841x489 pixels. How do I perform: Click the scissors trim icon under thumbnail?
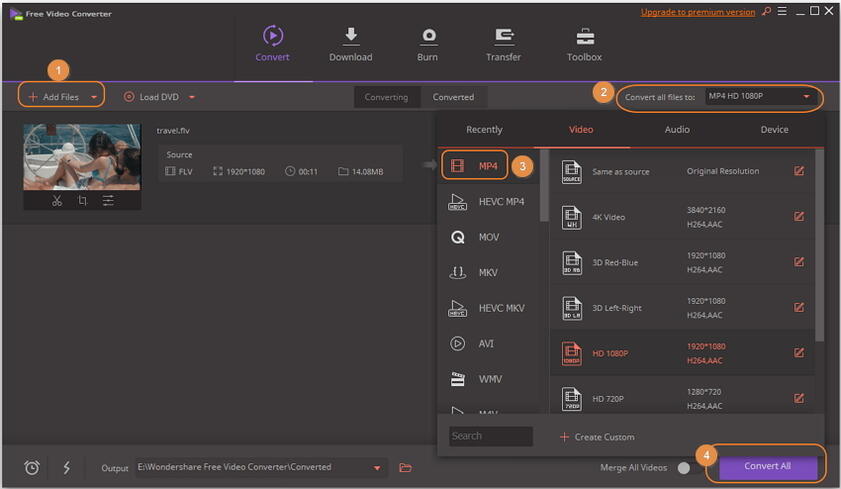coord(57,201)
